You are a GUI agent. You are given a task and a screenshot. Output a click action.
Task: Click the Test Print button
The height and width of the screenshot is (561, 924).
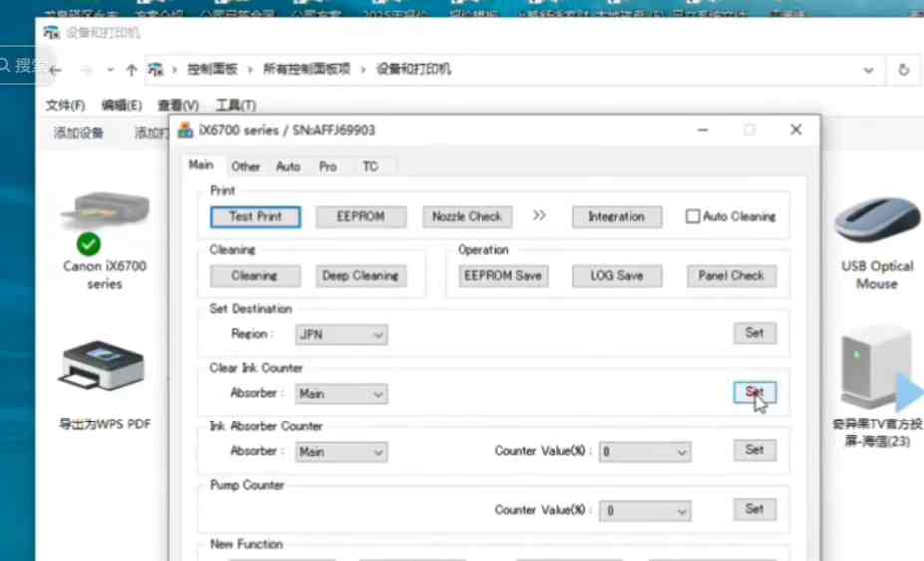point(256,217)
